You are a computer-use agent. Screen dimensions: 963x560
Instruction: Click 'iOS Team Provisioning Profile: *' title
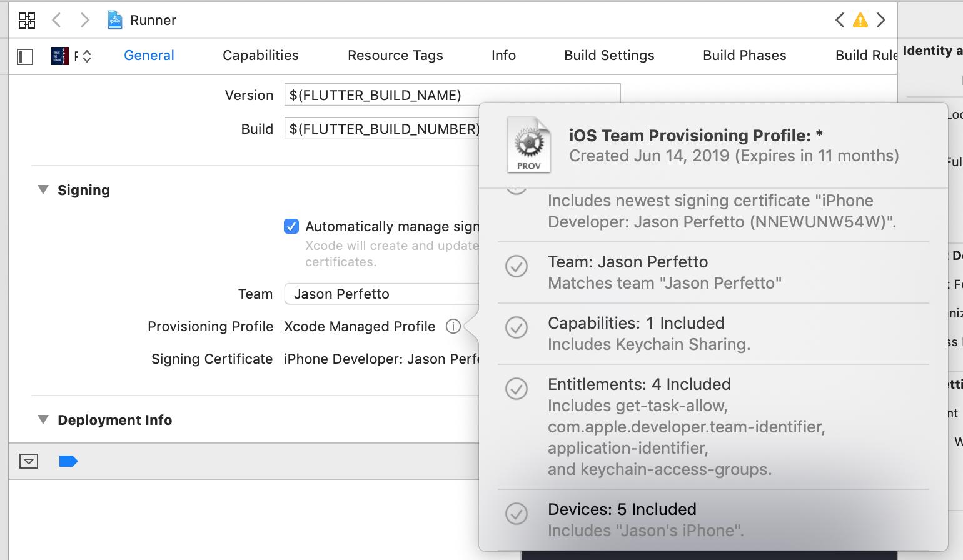point(696,136)
